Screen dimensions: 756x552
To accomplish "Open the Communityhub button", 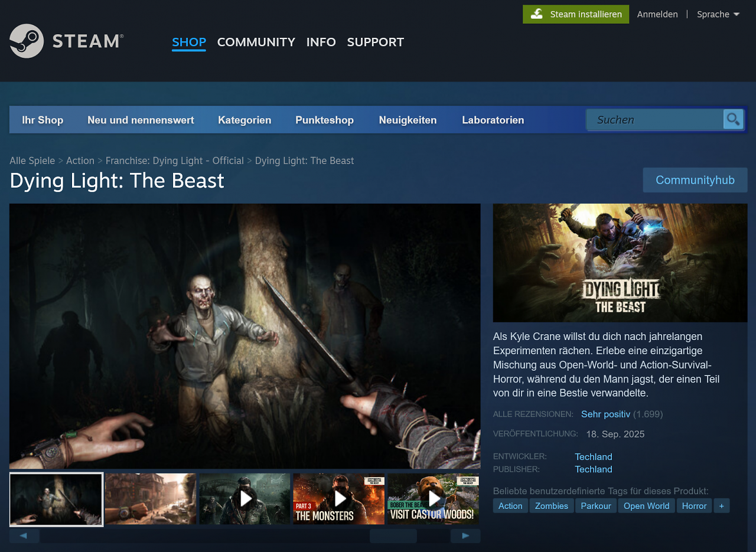I will [x=695, y=180].
